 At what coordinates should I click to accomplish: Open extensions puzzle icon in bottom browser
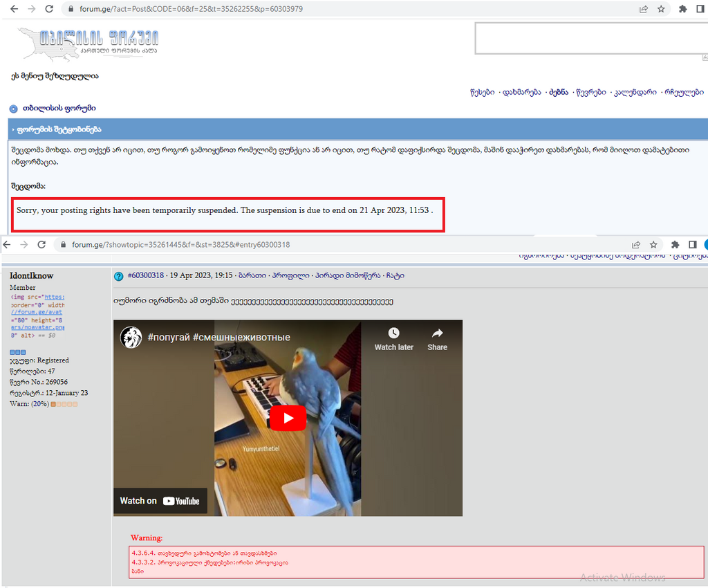pos(675,245)
